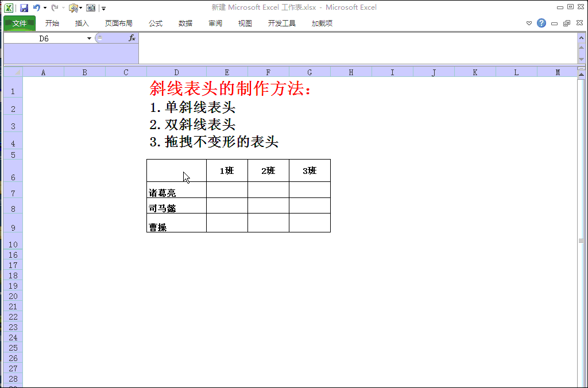Select column M header
The image size is (588, 388).
point(557,72)
